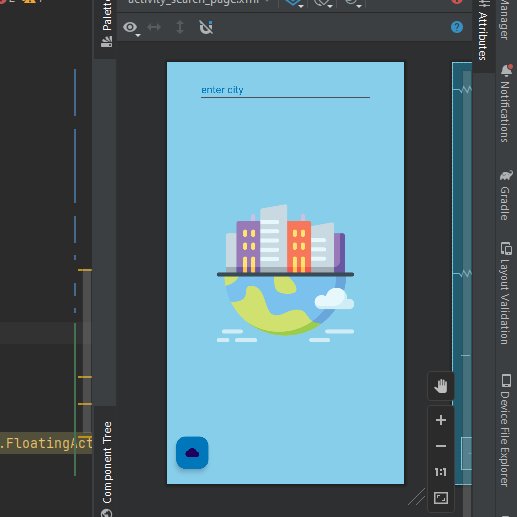Open the Gradle tool window

506,195
